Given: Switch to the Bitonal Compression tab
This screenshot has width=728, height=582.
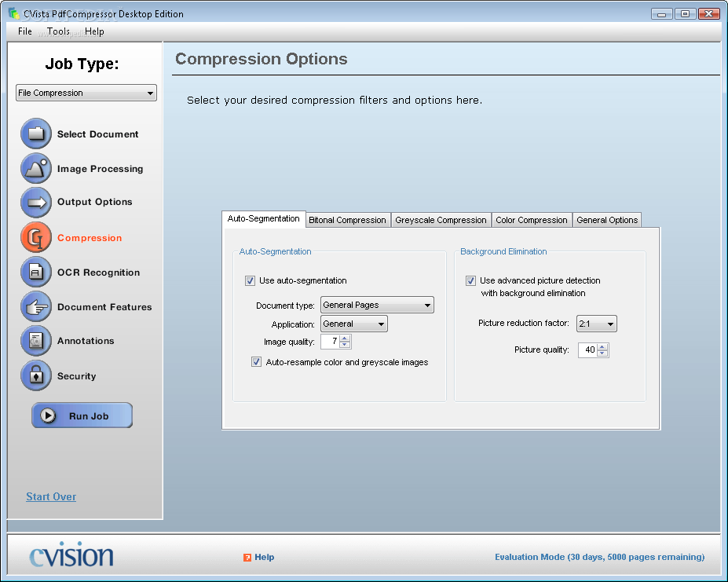Looking at the screenshot, I should click(x=347, y=220).
